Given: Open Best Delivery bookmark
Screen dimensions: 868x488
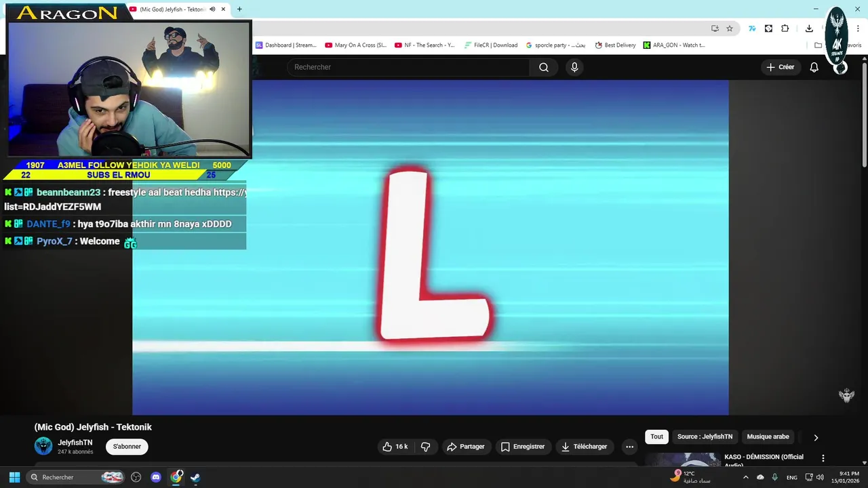Looking at the screenshot, I should pos(616,45).
